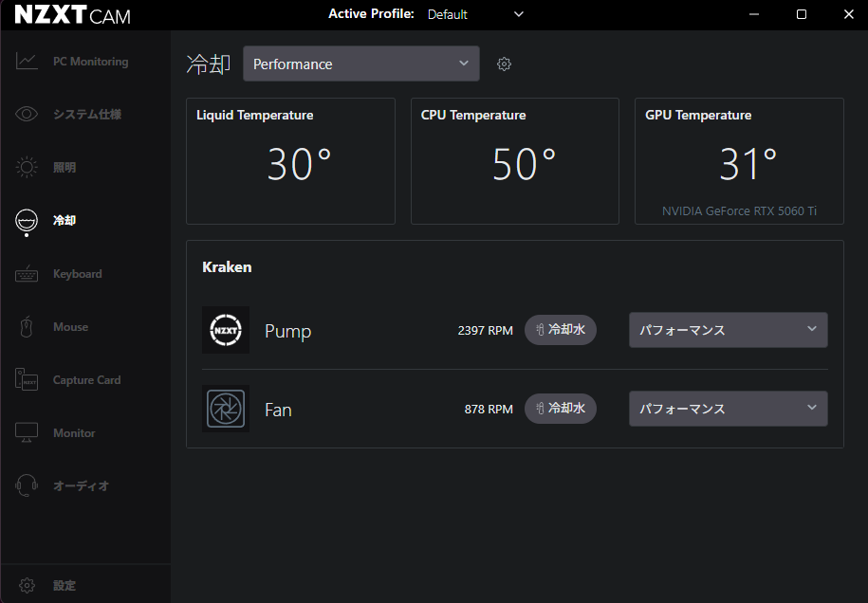Close the NZXT CAM window
This screenshot has height=603, width=868.
click(x=849, y=14)
